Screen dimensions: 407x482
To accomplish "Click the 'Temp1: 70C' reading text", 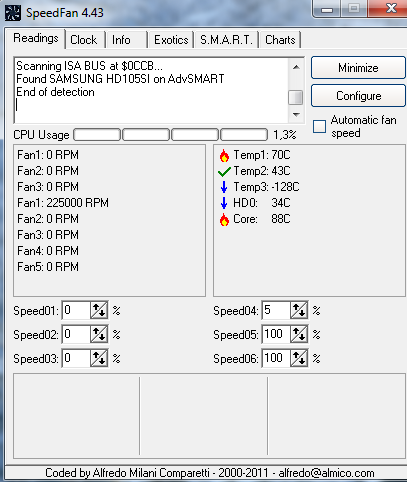I will pyautogui.click(x=262, y=155).
